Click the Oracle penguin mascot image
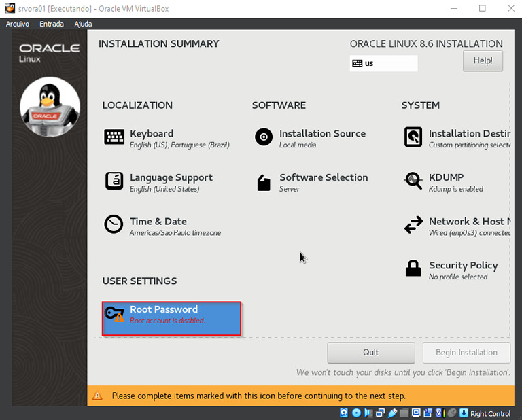 tap(50, 107)
